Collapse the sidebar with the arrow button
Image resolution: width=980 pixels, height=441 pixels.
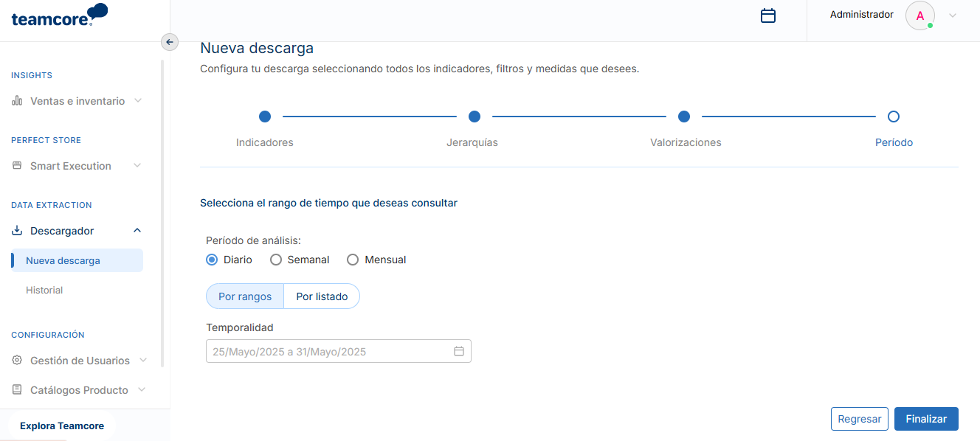170,42
